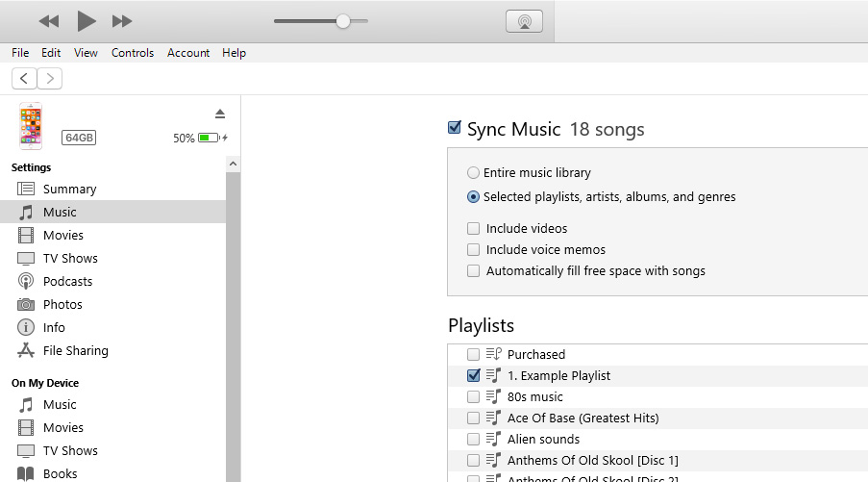Open the AirPlay output button

[x=524, y=21]
